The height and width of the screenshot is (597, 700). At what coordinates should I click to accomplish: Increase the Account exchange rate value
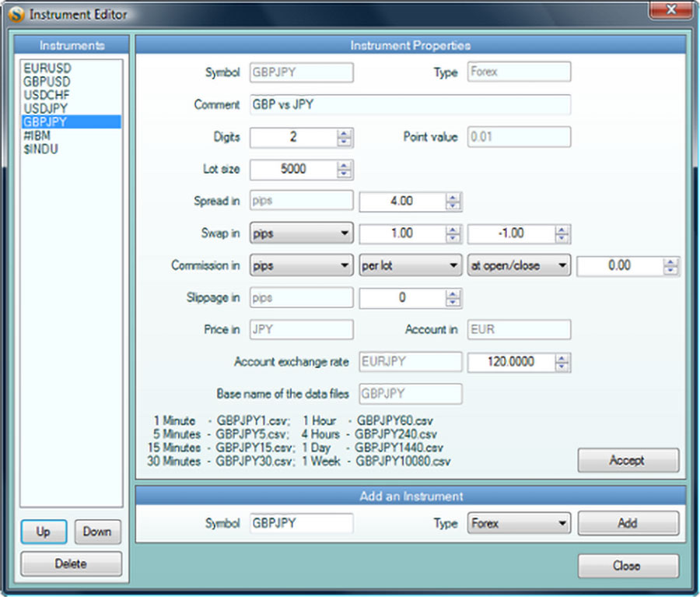click(x=562, y=358)
